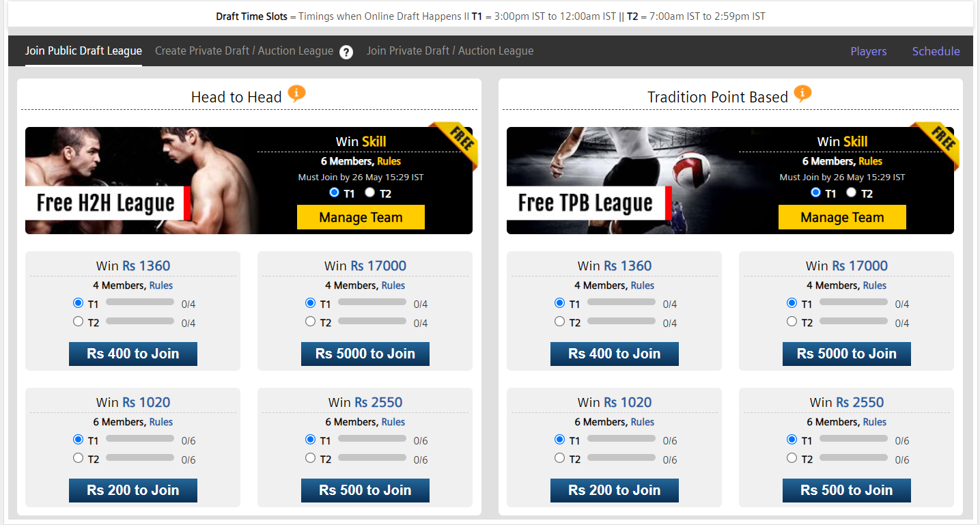Join the Tradition Point Based Rs 200 league
Screen dimensions: 980x525
tap(615, 490)
